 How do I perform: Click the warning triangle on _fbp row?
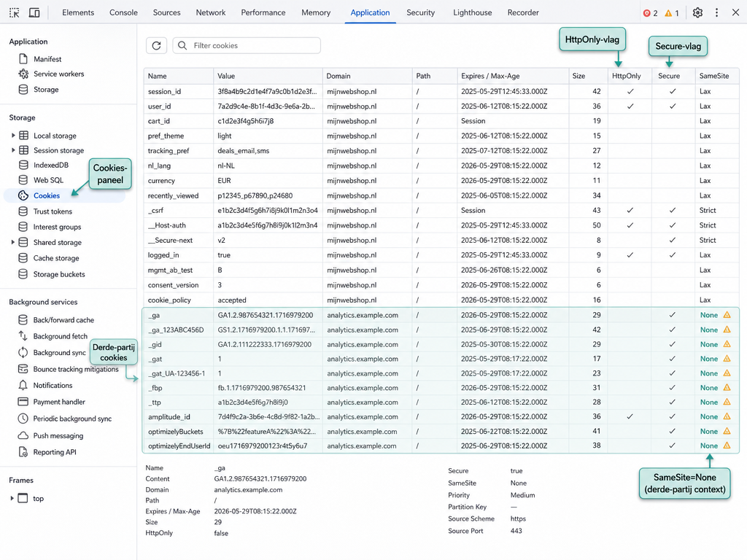(727, 388)
